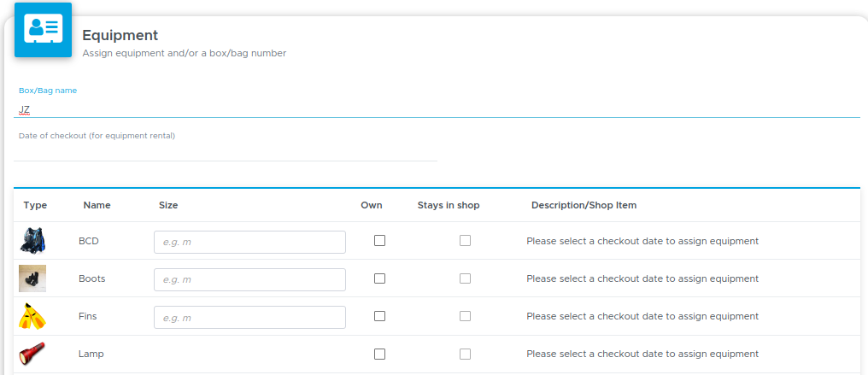Click the yellow Fins image
This screenshot has width=868, height=375.
tap(32, 316)
